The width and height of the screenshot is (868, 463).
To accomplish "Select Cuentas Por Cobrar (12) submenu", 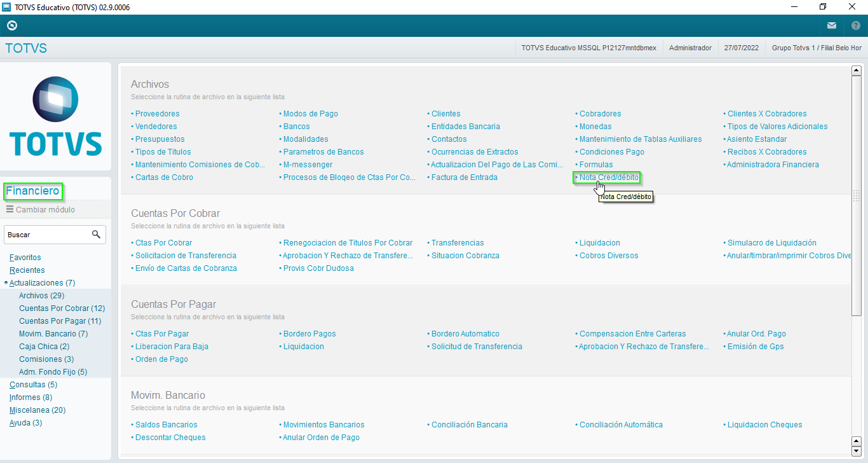I will (x=62, y=308).
